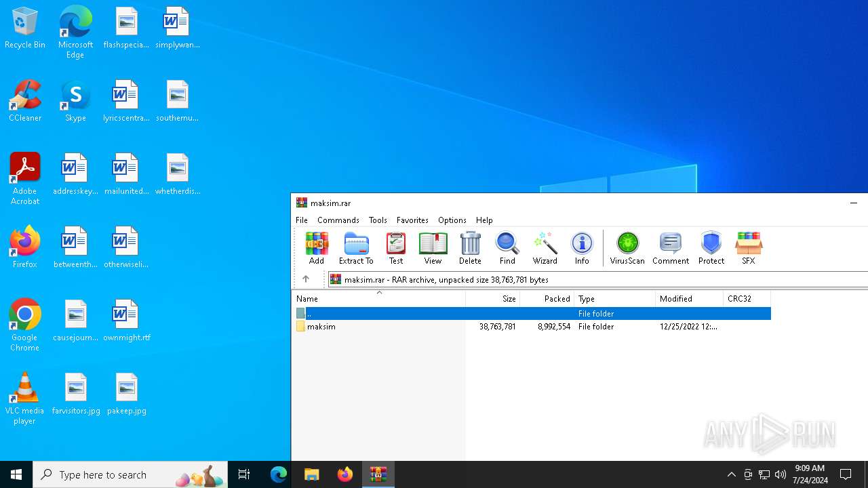The width and height of the screenshot is (868, 488).
Task: Select Microsoft Edge desktop shortcut
Action: 75,32
